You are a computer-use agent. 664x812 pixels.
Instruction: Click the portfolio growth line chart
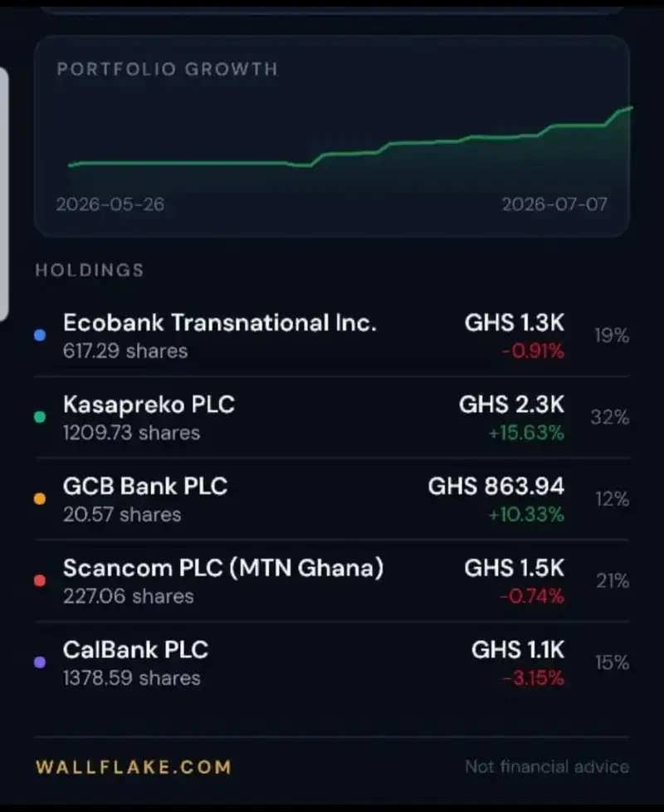tap(350, 137)
